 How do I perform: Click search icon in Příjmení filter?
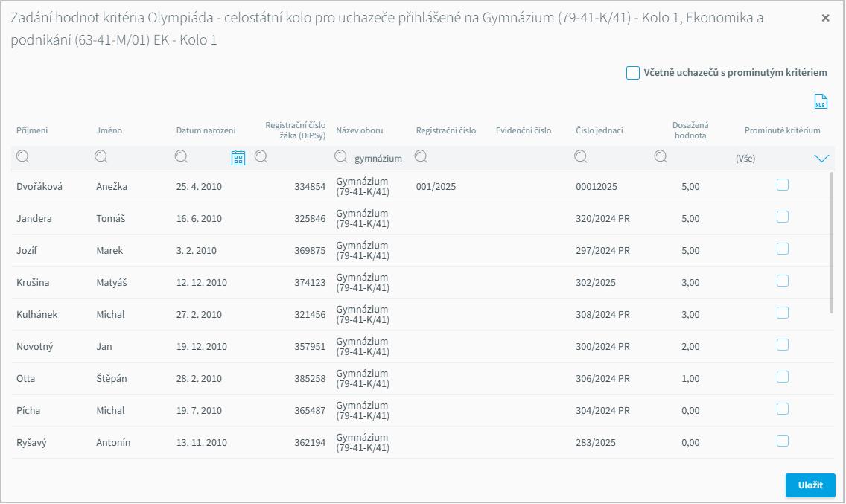click(x=22, y=156)
